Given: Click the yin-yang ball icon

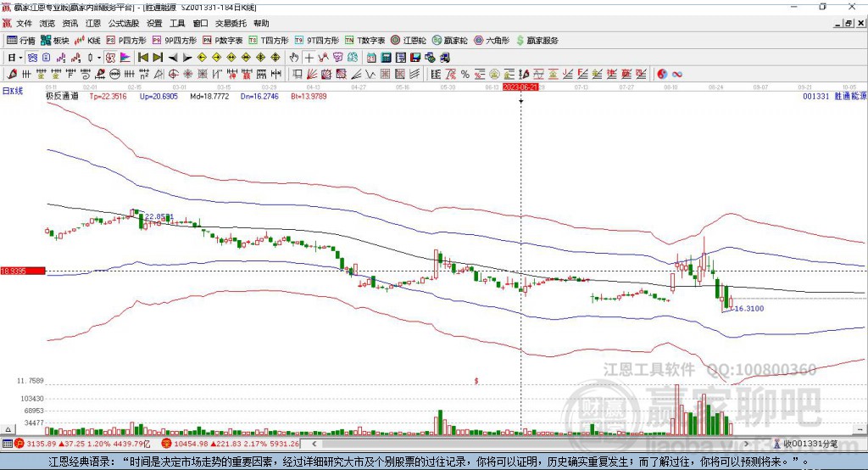Looking at the screenshot, I should [662, 75].
